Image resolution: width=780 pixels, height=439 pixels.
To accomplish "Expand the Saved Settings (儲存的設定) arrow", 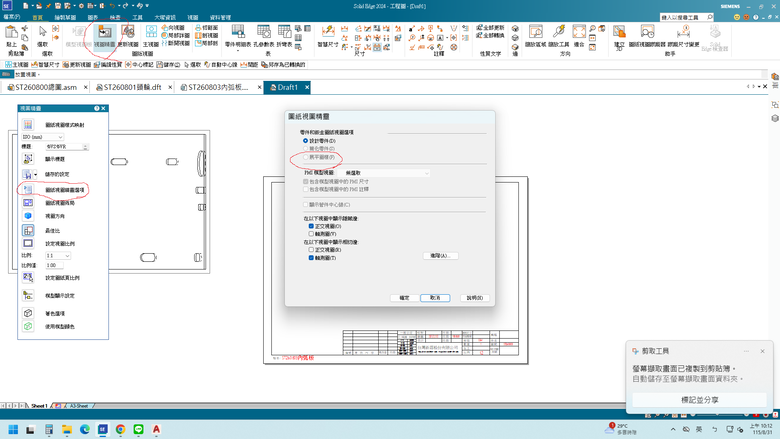I will [x=35, y=175].
